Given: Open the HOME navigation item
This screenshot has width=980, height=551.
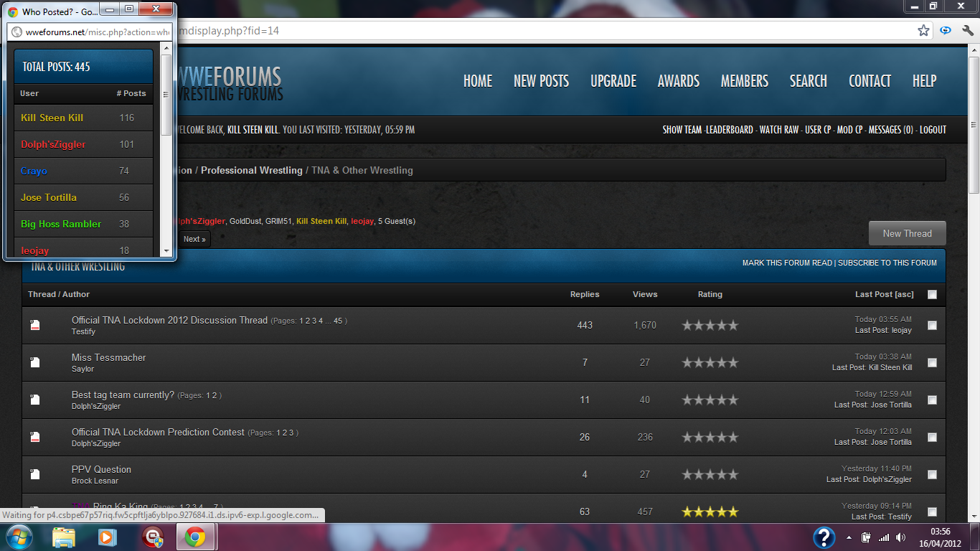Looking at the screenshot, I should point(478,81).
